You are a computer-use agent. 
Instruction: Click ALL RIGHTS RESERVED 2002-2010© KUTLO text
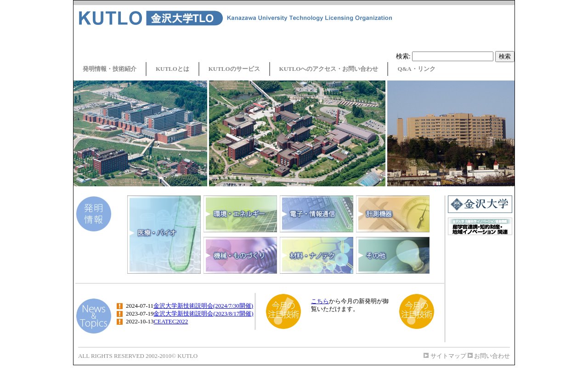138,356
